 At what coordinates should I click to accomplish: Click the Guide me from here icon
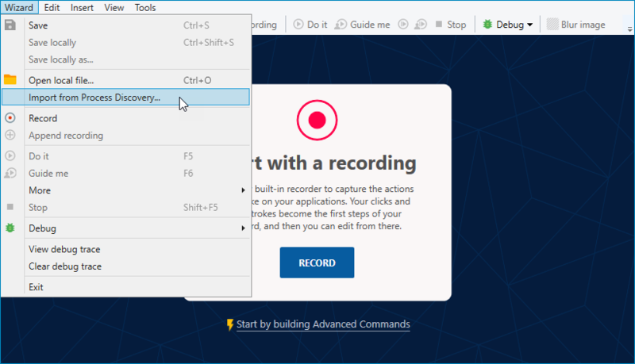pos(421,25)
